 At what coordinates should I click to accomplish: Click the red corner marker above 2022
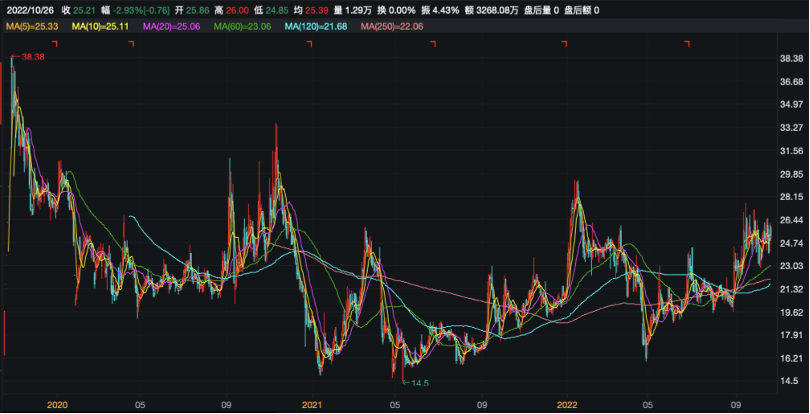click(x=564, y=44)
